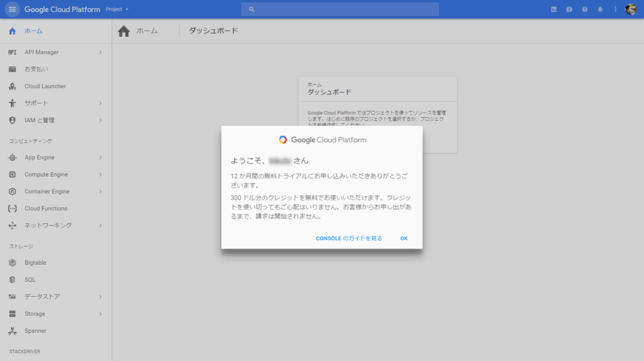This screenshot has width=644, height=361.
Task: Expand the IAM と管理 submenu arrow
Action: (100, 120)
